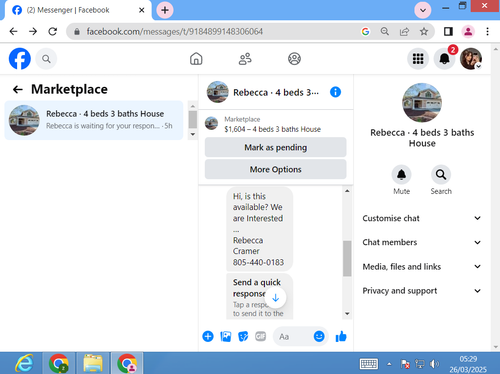Click the browser address bar URL
This screenshot has height=374, width=500.
coord(175,32)
